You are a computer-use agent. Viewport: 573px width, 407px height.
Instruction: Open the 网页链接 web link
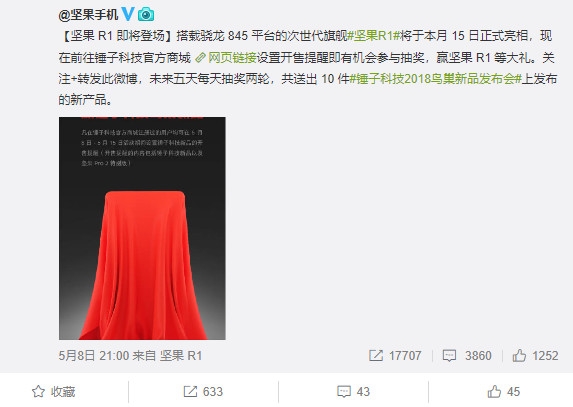point(232,57)
